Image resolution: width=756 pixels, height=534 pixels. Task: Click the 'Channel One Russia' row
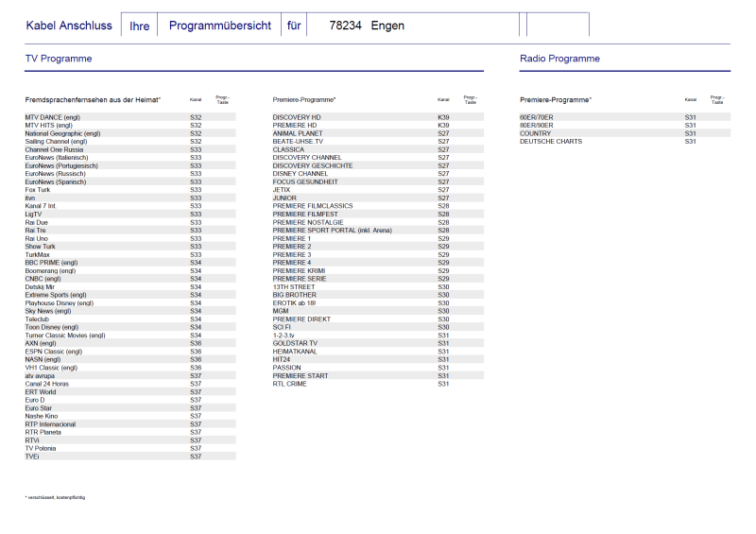click(x=130, y=149)
